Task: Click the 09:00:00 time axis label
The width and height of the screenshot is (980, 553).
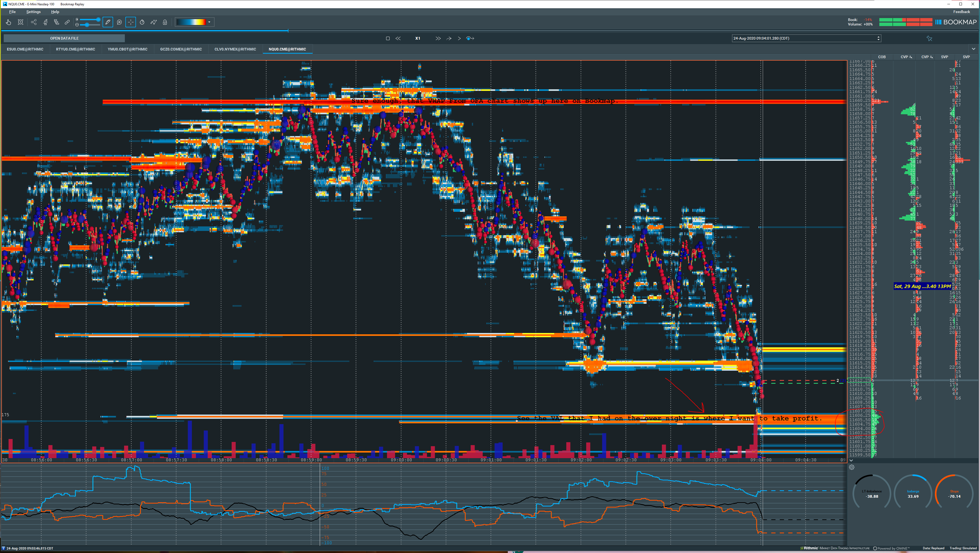Action: point(401,460)
